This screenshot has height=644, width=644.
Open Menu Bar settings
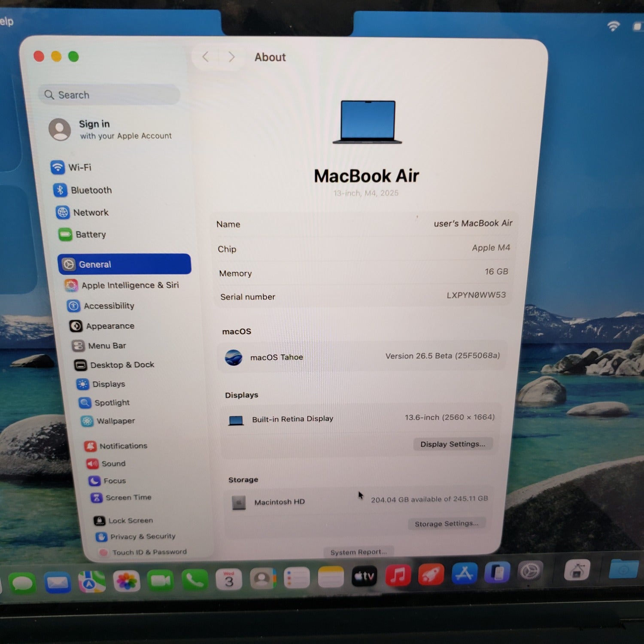coord(99,346)
